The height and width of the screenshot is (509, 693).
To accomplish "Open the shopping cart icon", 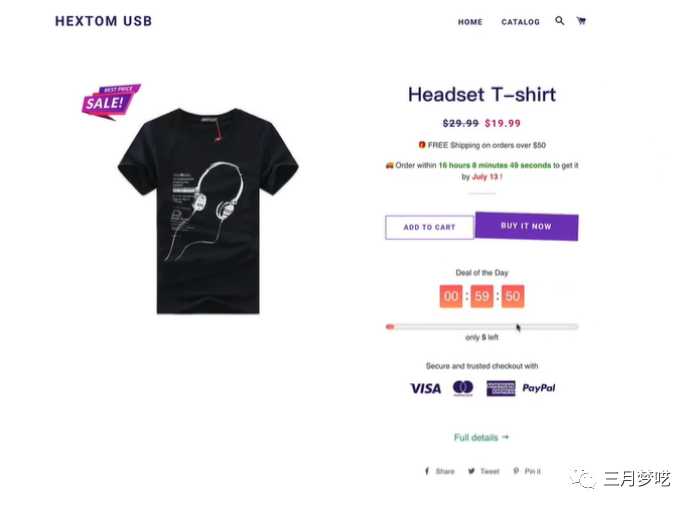I will point(581,21).
